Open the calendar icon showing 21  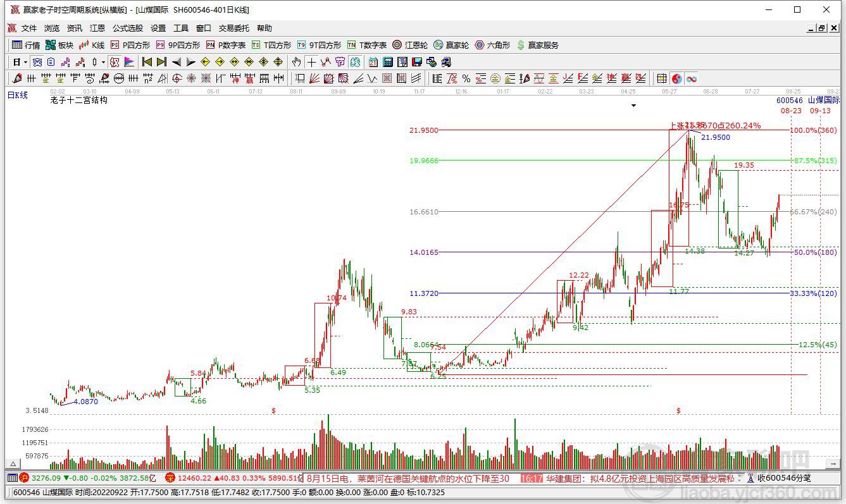[x=373, y=62]
